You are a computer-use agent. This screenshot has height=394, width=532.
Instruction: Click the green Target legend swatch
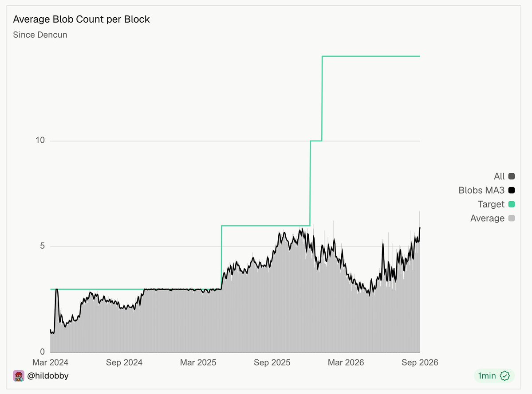512,204
